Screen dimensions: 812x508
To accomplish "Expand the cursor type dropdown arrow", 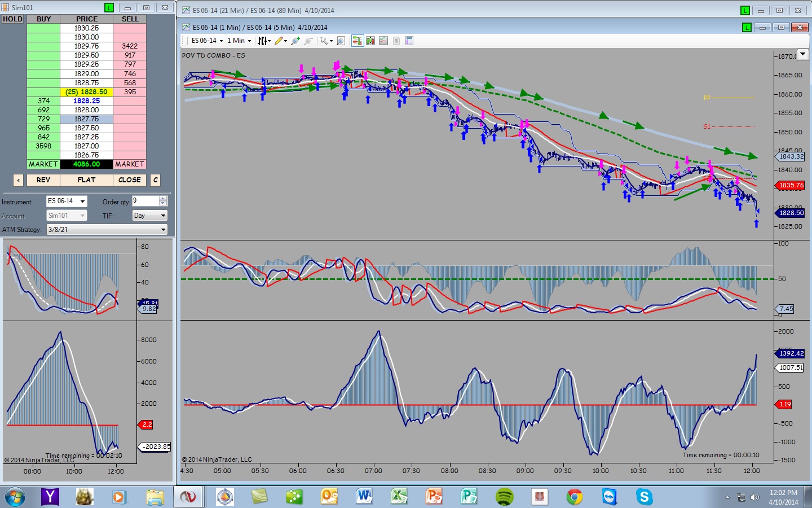I will (331, 41).
